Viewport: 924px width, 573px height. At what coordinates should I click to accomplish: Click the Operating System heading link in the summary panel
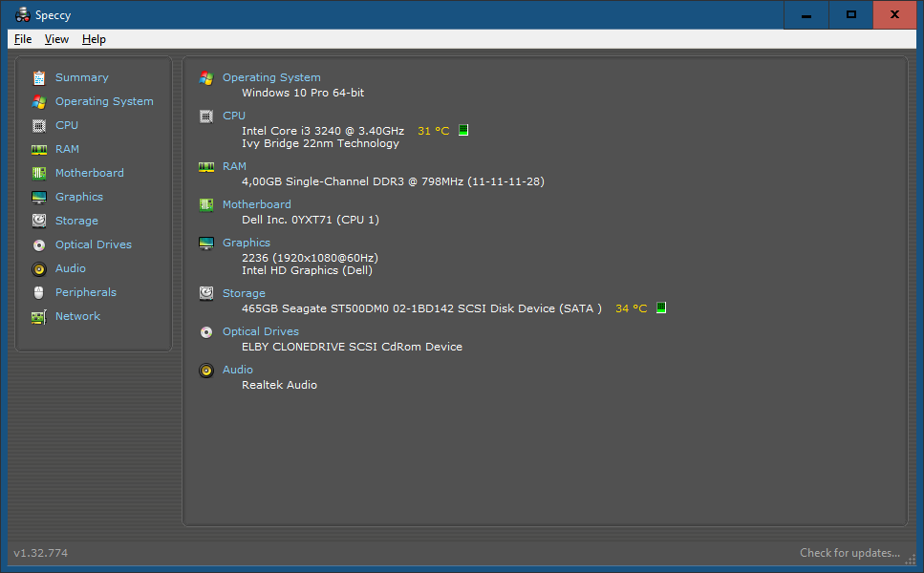coord(271,77)
